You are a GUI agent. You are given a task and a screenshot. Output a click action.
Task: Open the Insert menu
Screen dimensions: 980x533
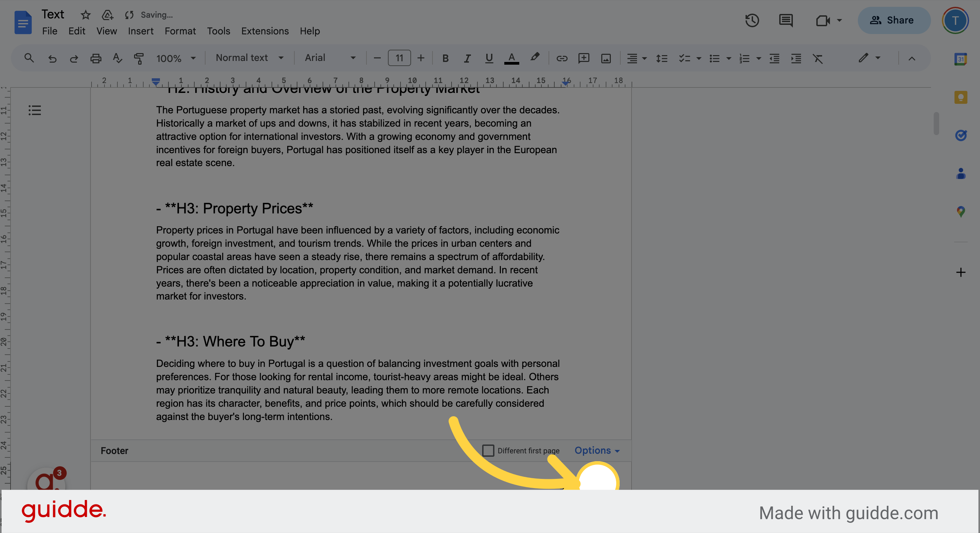tap(141, 31)
